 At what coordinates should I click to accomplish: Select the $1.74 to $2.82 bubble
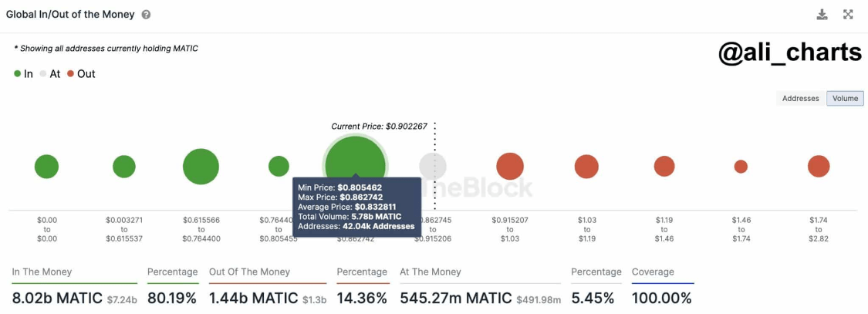818,166
